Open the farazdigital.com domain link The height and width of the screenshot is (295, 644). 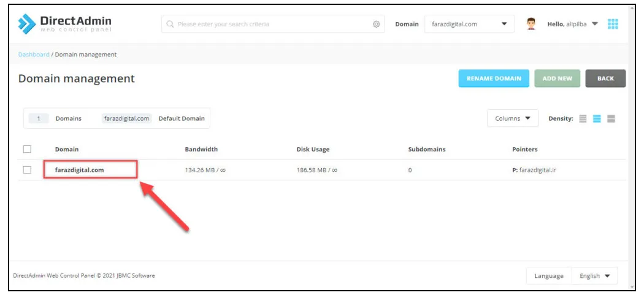point(79,170)
